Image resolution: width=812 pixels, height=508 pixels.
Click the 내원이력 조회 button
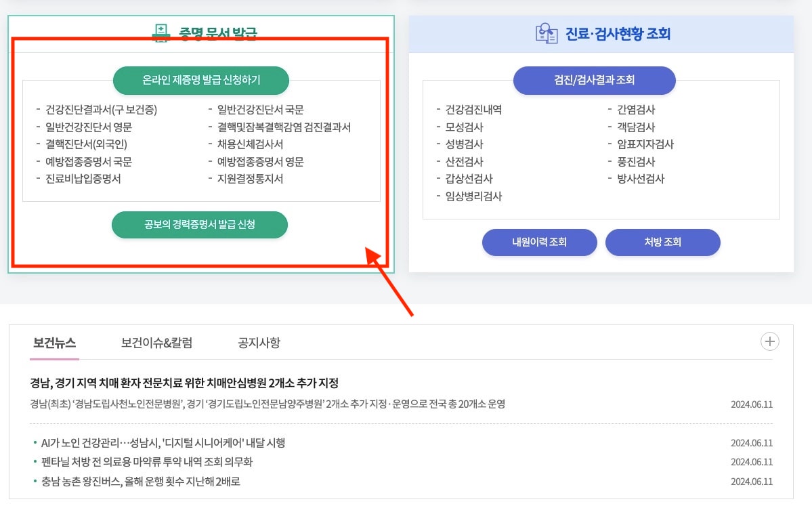pos(539,242)
